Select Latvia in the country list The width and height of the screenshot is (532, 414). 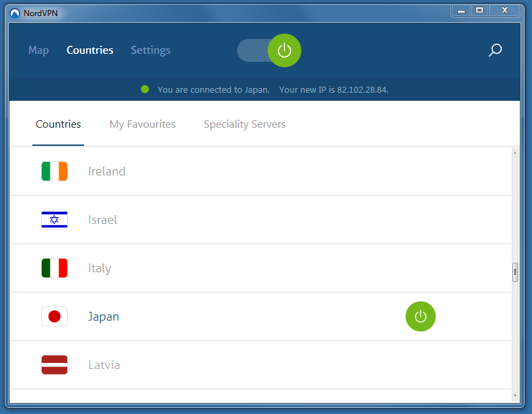click(x=261, y=365)
